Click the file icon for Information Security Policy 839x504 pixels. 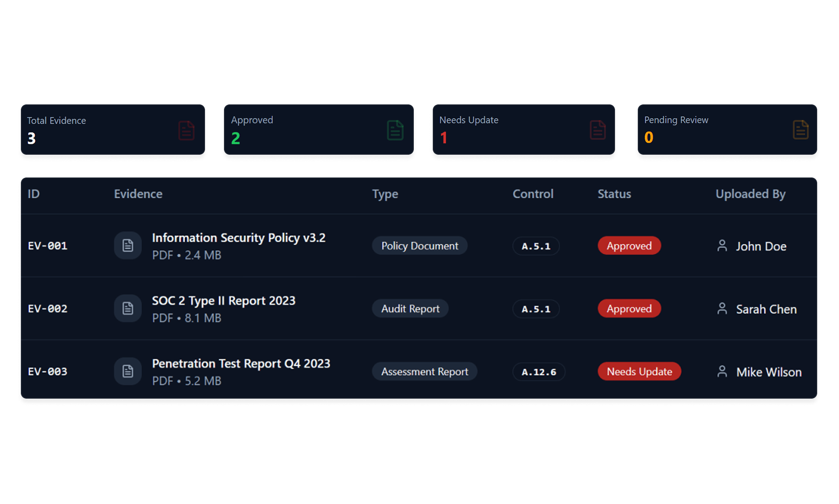tap(128, 245)
